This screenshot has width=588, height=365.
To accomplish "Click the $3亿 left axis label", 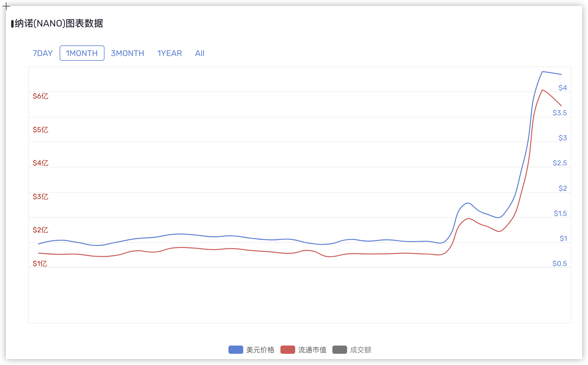I will coord(40,197).
